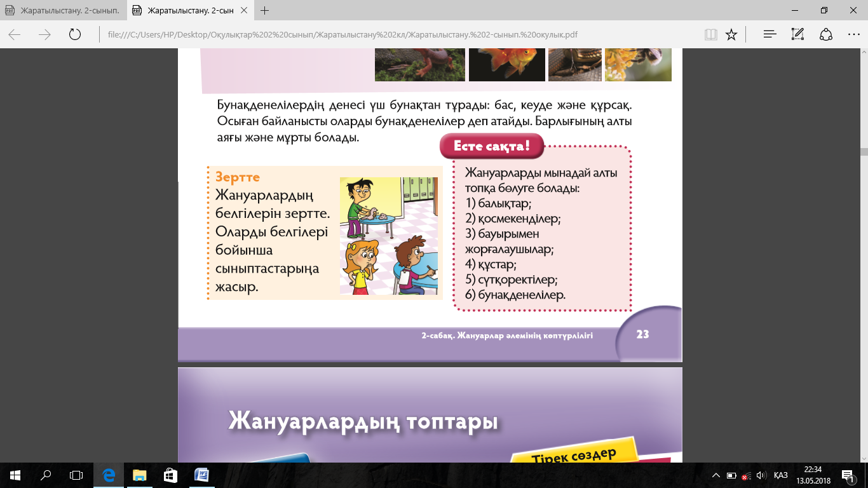Launch Microsoft Store from the taskbar
Screen dimensions: 868x488
pyautogui.click(x=170, y=475)
